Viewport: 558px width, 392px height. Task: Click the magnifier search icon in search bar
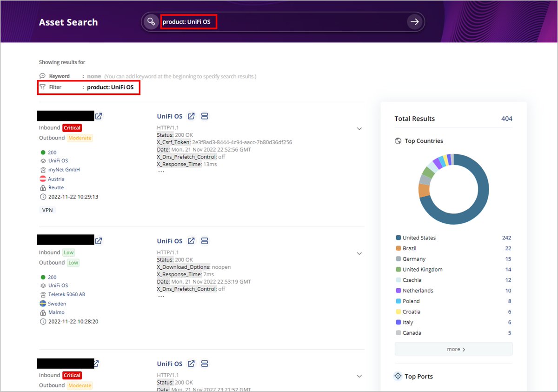[x=151, y=22]
